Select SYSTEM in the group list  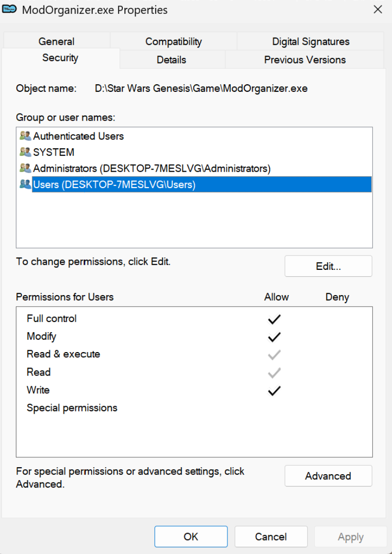pos(54,152)
